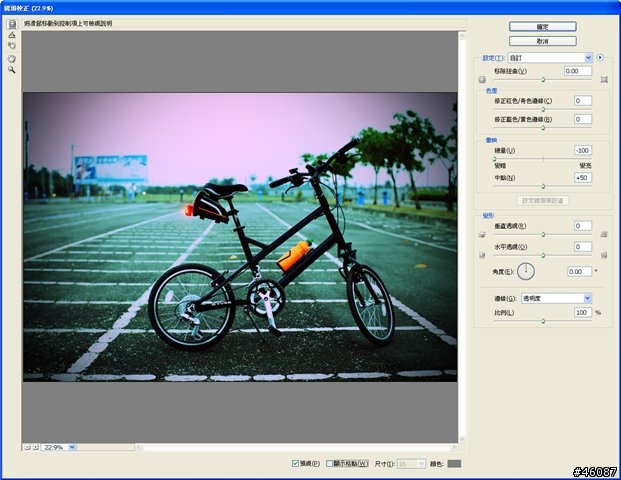Click the 角度(E) angle dial

point(526,272)
